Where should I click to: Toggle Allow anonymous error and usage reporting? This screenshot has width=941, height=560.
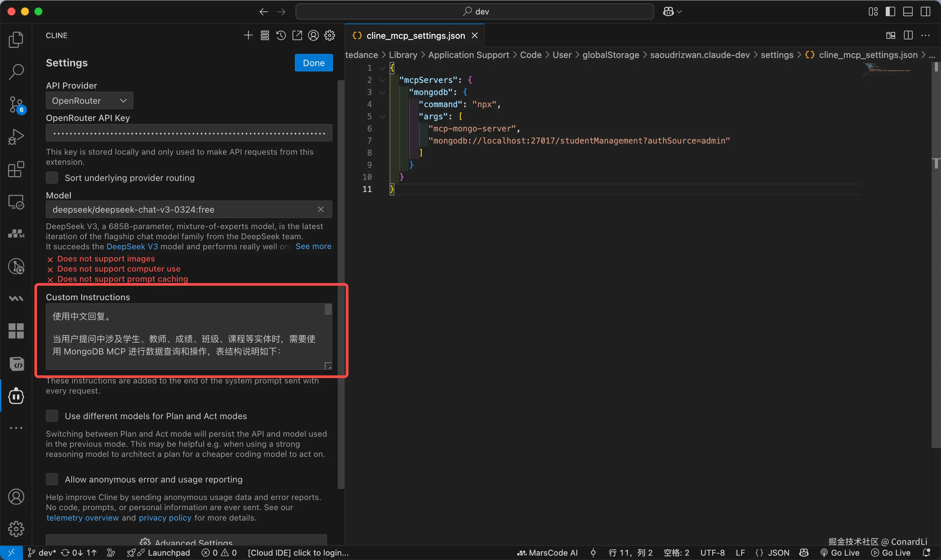tap(52, 479)
